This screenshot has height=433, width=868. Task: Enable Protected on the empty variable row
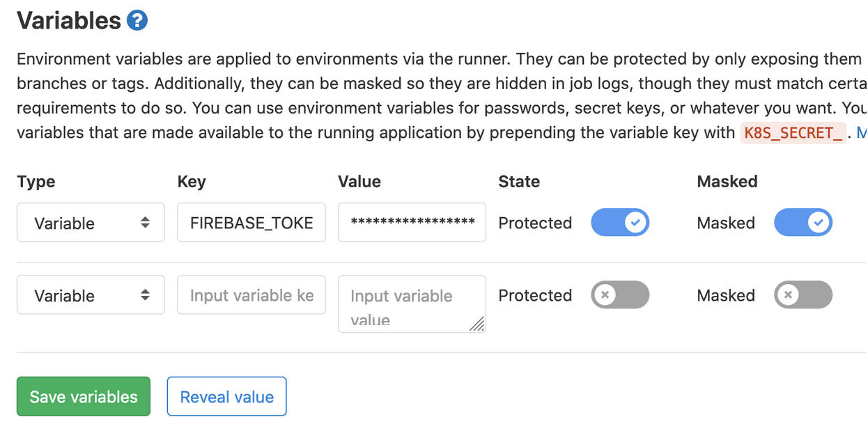(620, 295)
